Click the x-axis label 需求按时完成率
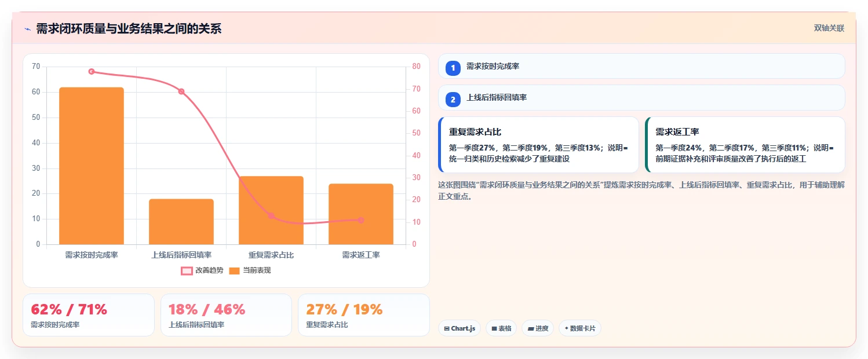The height and width of the screenshot is (359, 868). pos(92,255)
